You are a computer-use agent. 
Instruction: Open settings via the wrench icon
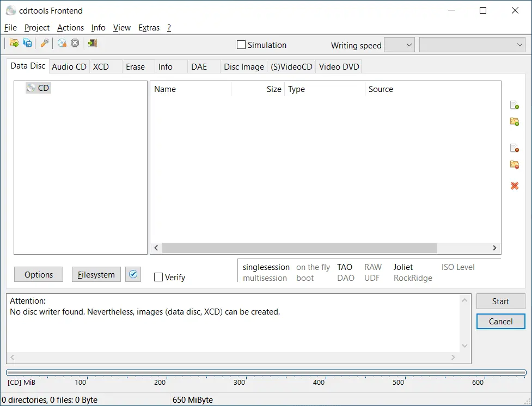pos(45,43)
